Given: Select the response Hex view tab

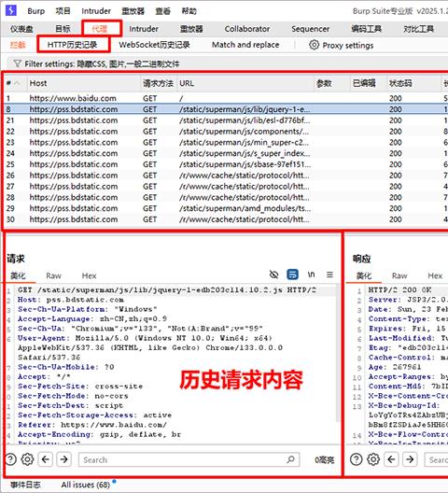Looking at the screenshot, I should pos(435,276).
